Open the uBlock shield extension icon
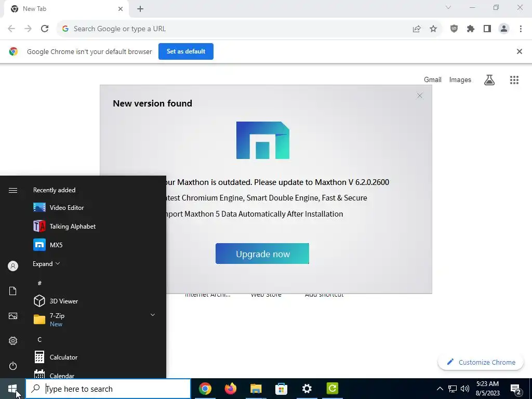Image resolution: width=532 pixels, height=399 pixels. click(x=454, y=29)
